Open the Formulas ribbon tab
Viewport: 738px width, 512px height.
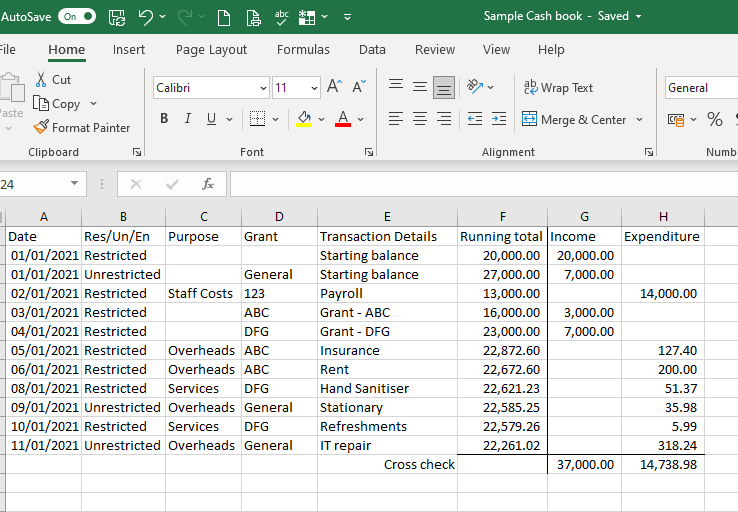(x=303, y=49)
